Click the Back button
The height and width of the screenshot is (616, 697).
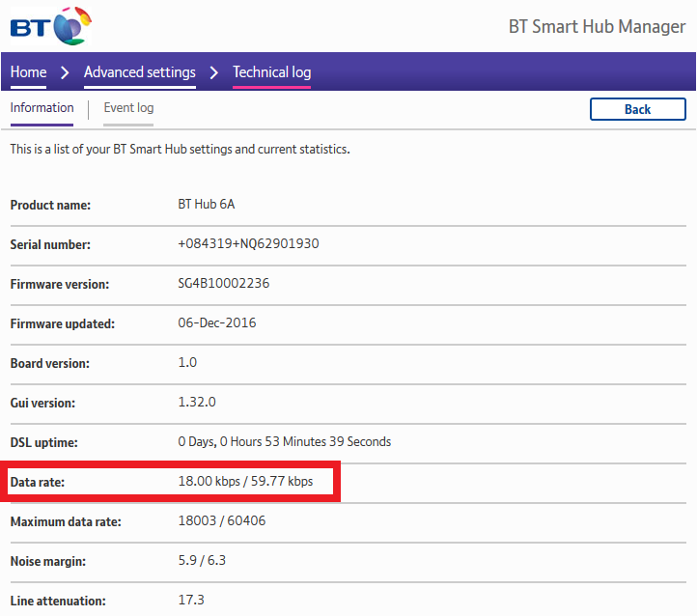tap(637, 109)
